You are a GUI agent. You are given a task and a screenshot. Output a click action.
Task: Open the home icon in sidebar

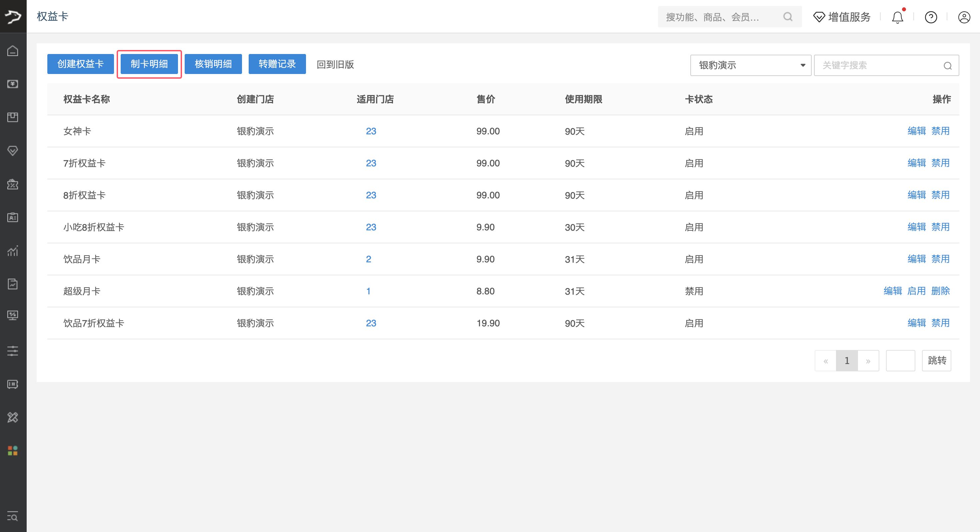click(x=13, y=51)
